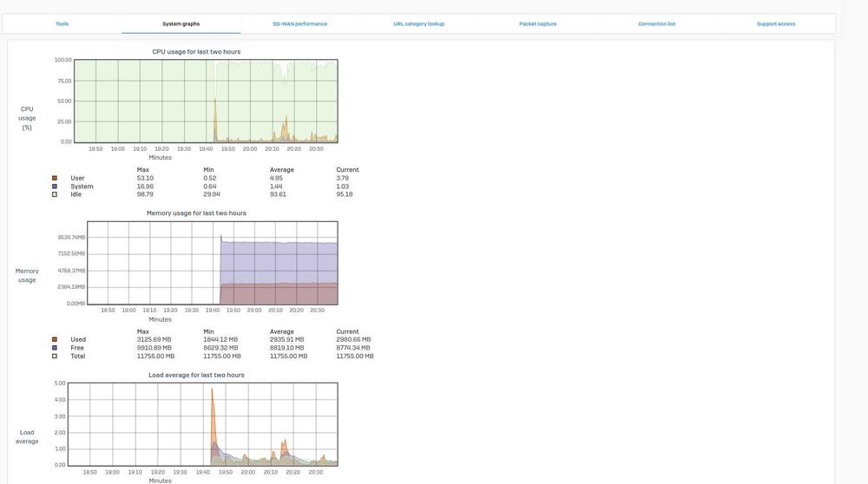This screenshot has width=868, height=484.
Task: Click the Free label in memory legend
Action: point(77,348)
